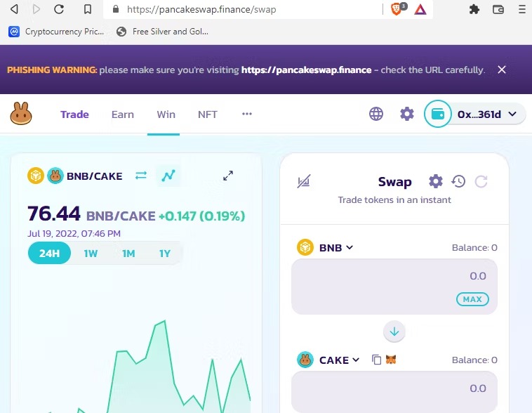
Task: Click the down arrow to switch tokens
Action: [x=394, y=331]
